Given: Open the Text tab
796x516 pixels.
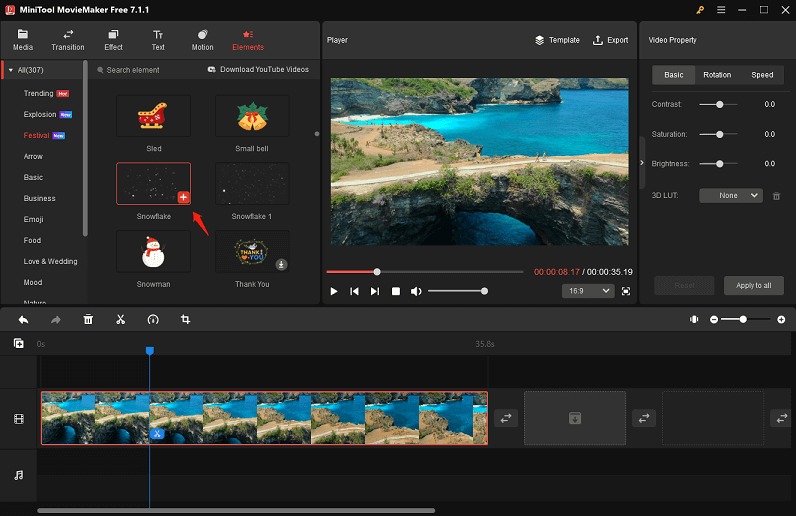Looking at the screenshot, I should pyautogui.click(x=158, y=40).
